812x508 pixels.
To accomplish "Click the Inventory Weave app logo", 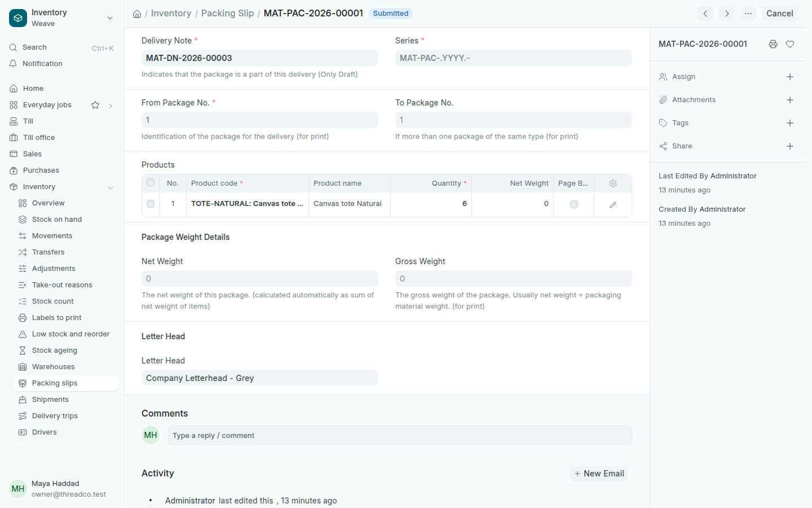I will pyautogui.click(x=18, y=18).
